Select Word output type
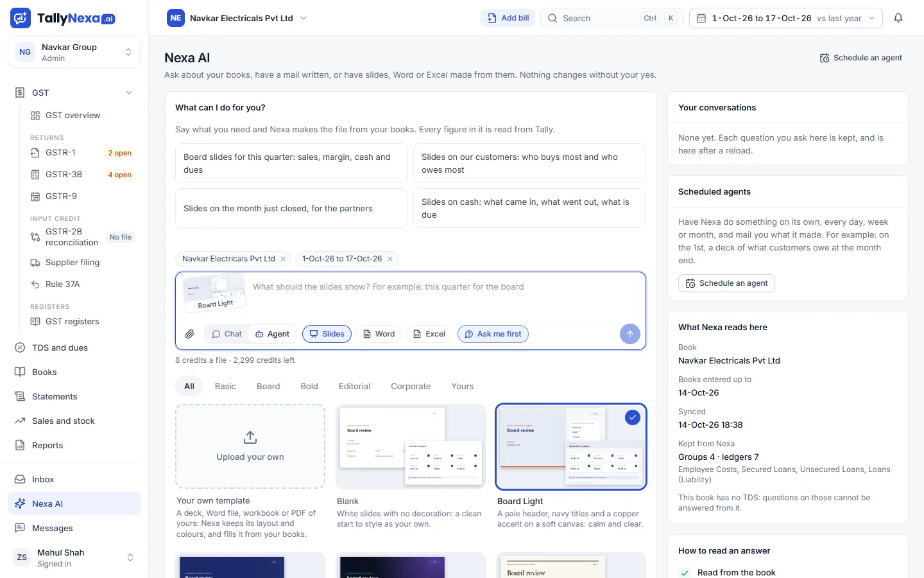The height and width of the screenshot is (578, 924). point(379,334)
